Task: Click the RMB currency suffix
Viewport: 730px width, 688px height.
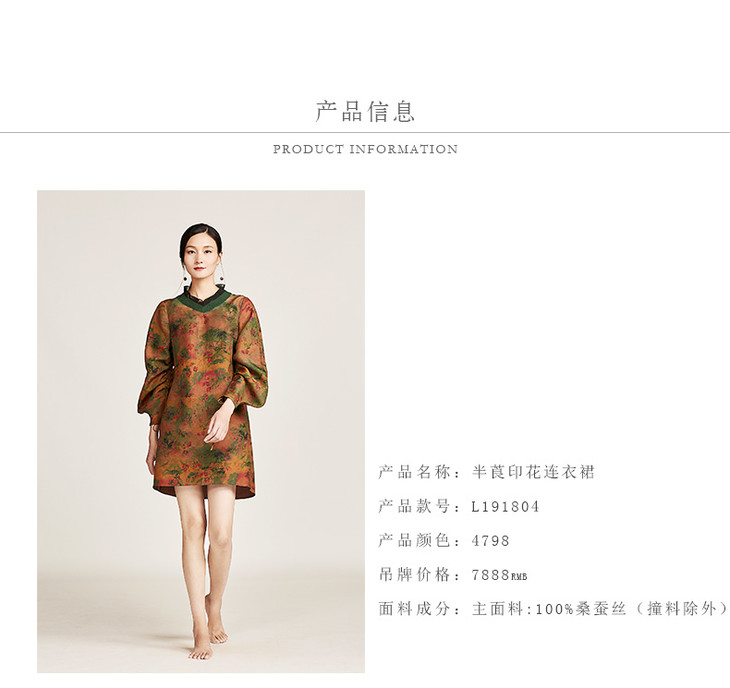Action: click(x=519, y=577)
